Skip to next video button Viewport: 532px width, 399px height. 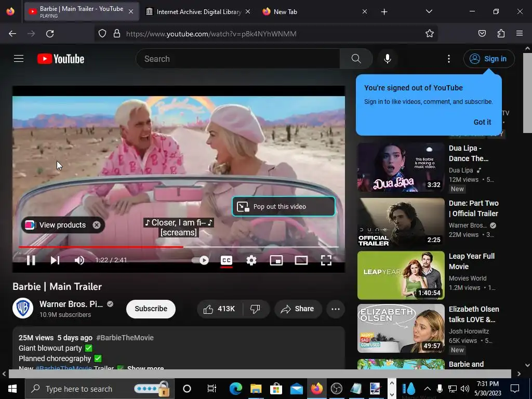pos(55,260)
